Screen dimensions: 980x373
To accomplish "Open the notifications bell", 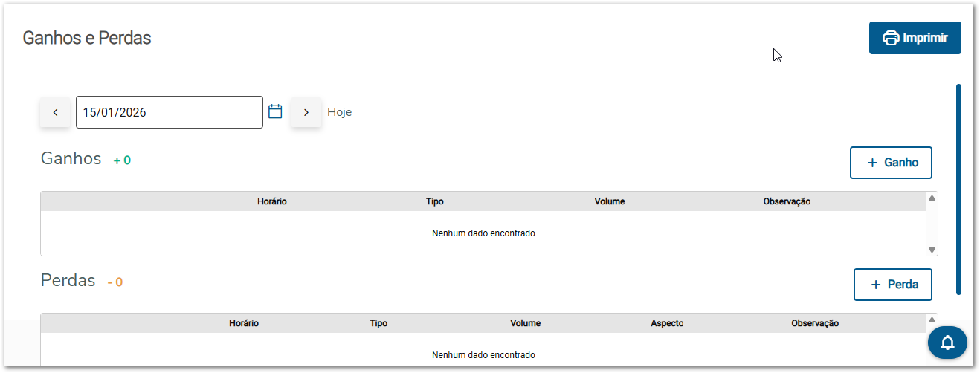I will click(947, 343).
